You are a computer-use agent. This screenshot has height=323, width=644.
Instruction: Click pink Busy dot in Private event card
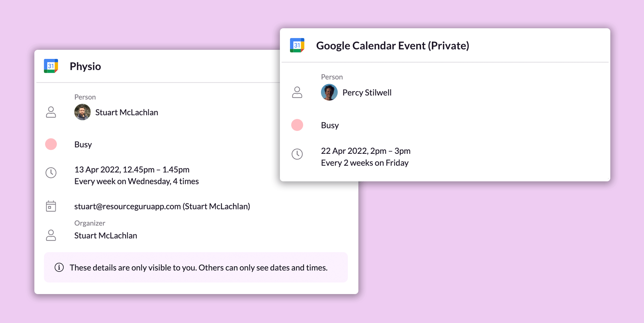tap(297, 125)
